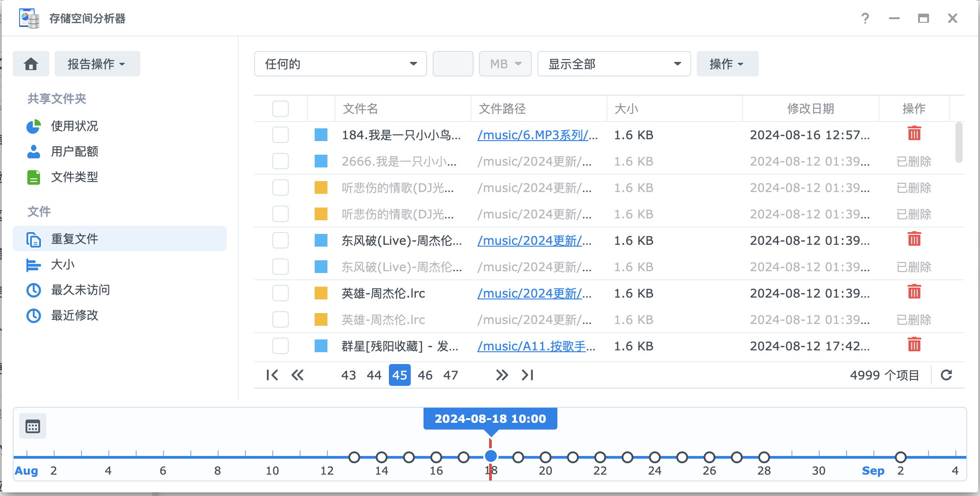Click blue file-type icon of 184.我是一只小小鸟 row
Screen dimensions: 980x496
pyautogui.click(x=321, y=135)
